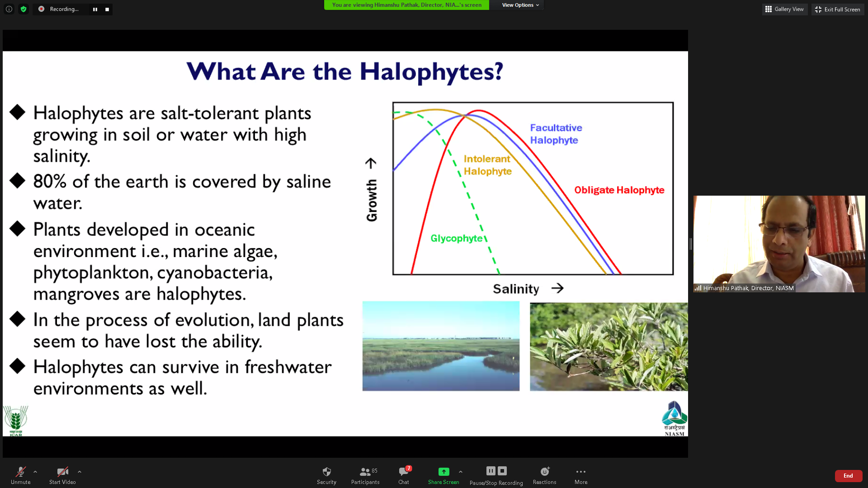Click the green Share Screen icon
This screenshot has width=868, height=488.
click(x=443, y=472)
